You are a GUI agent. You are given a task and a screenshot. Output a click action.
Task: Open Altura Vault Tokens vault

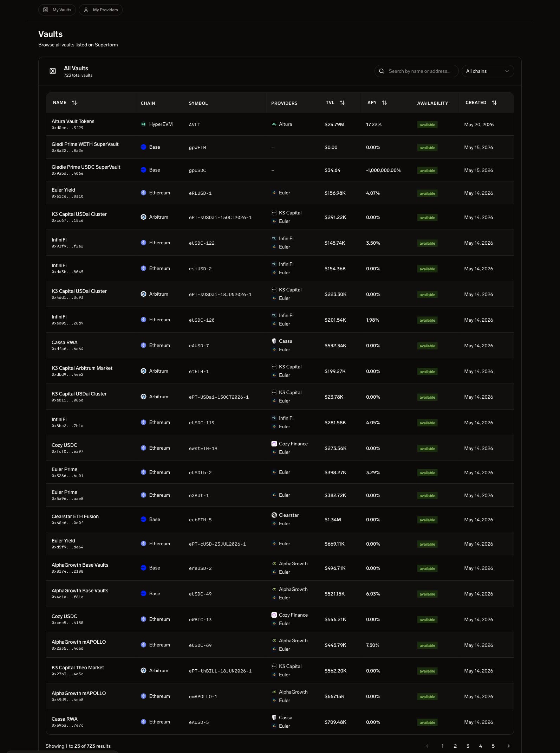tap(73, 121)
